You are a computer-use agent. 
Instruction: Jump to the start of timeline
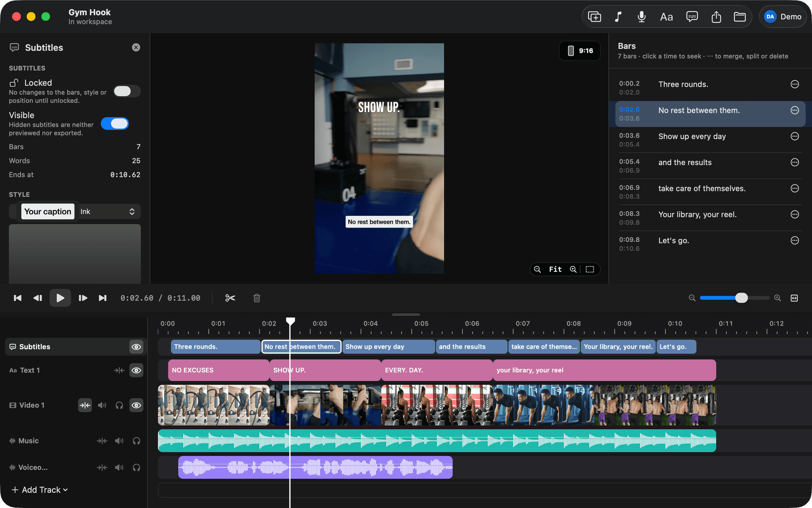pos(17,298)
